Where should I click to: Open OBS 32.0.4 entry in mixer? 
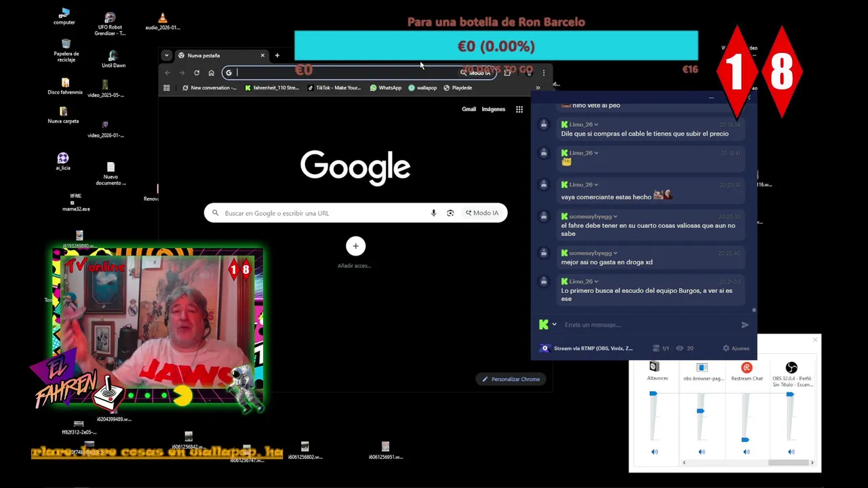point(791,374)
